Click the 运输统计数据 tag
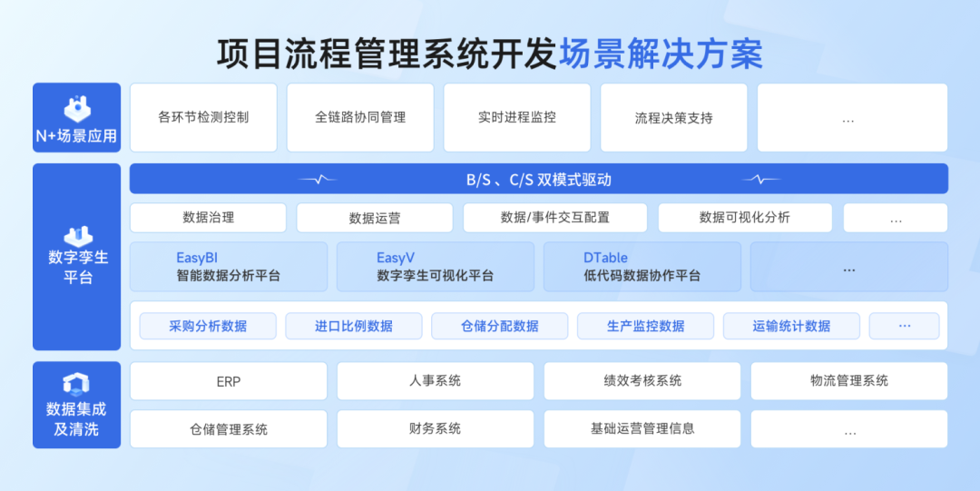The image size is (980, 491). click(791, 326)
